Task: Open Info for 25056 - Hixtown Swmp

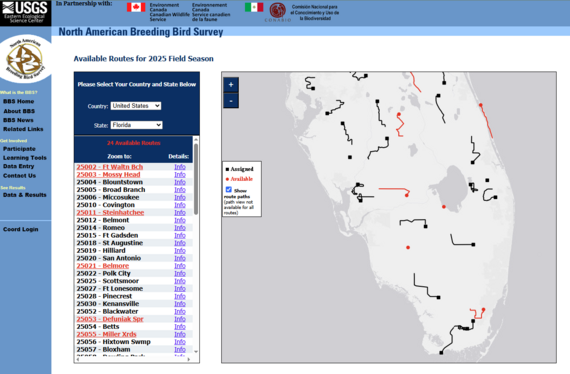Action: [180, 342]
